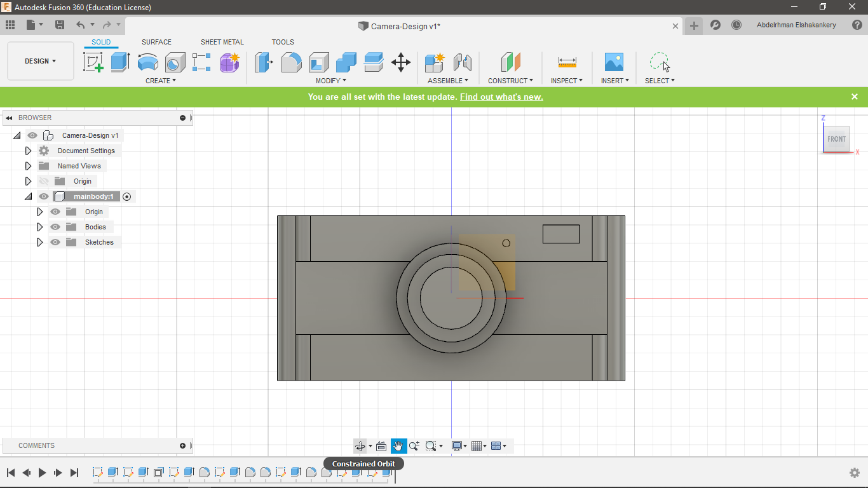Select the Measure tool

[x=567, y=62]
